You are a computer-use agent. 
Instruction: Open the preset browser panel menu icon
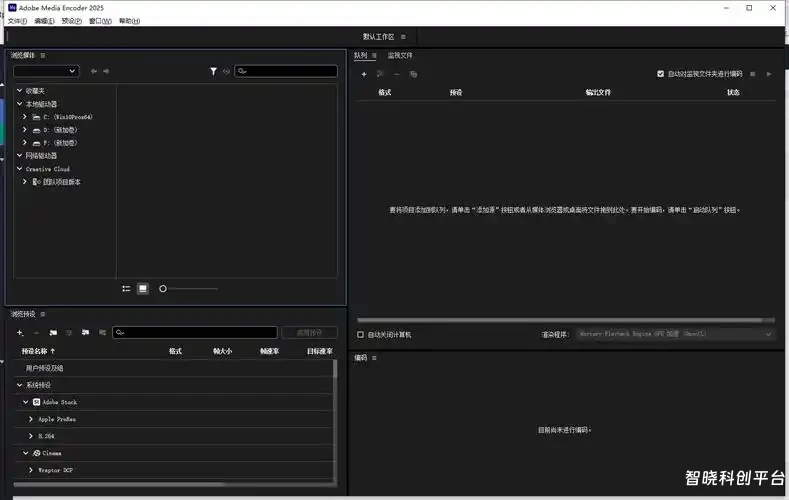(x=43, y=314)
